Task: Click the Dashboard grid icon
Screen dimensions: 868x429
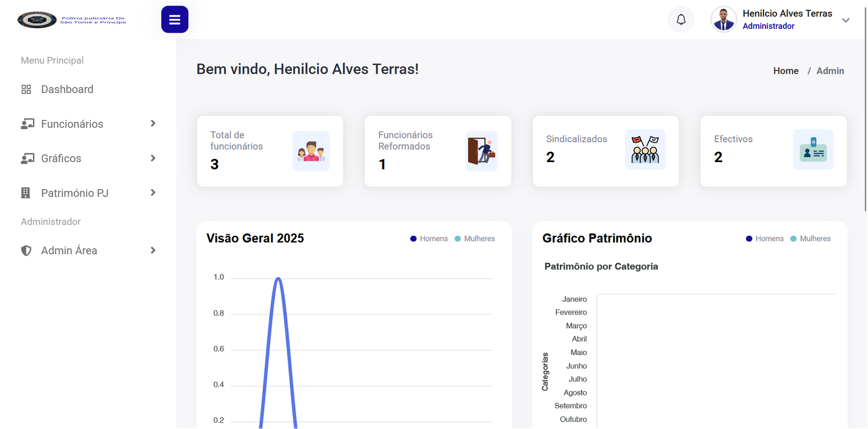Action: tap(26, 89)
